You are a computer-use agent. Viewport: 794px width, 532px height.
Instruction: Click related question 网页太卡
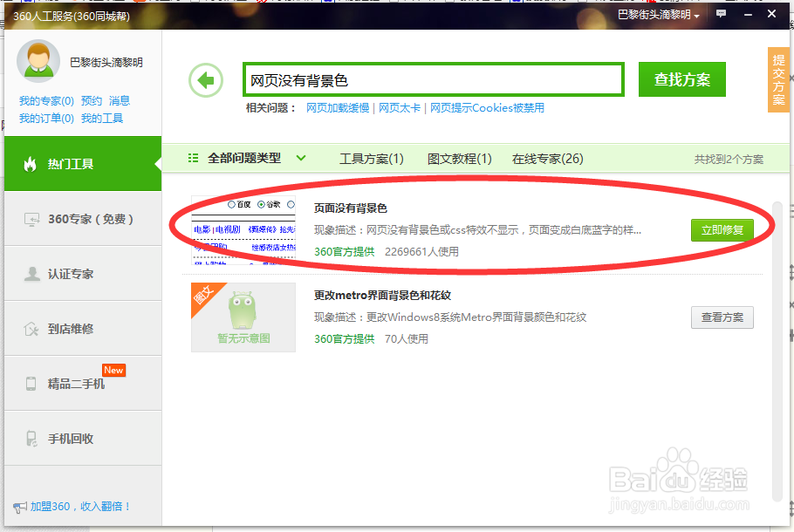tap(400, 108)
